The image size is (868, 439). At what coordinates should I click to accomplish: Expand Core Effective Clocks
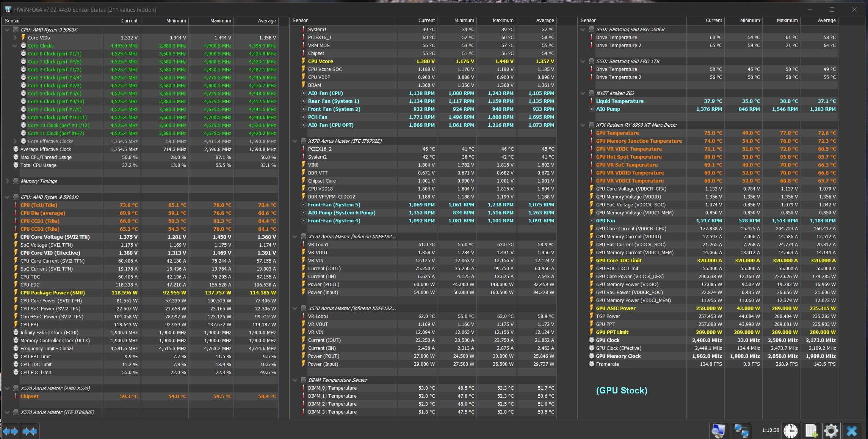[15, 141]
